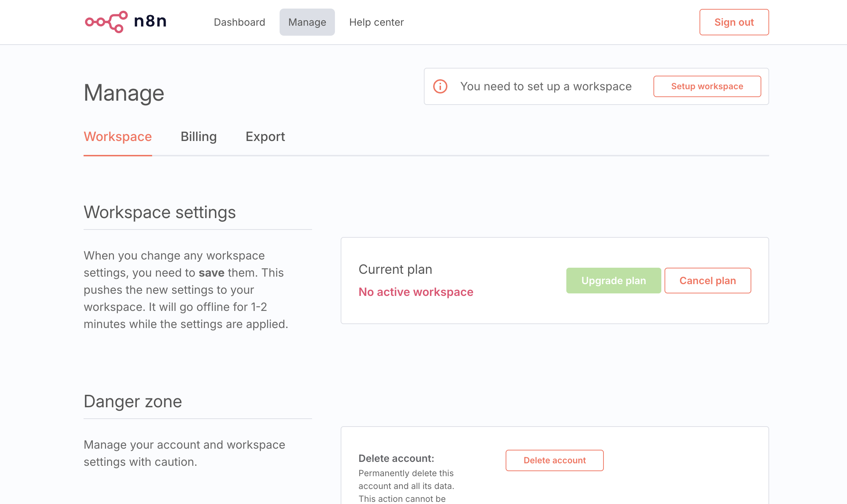
Task: Open the Help center page
Action: pyautogui.click(x=376, y=22)
